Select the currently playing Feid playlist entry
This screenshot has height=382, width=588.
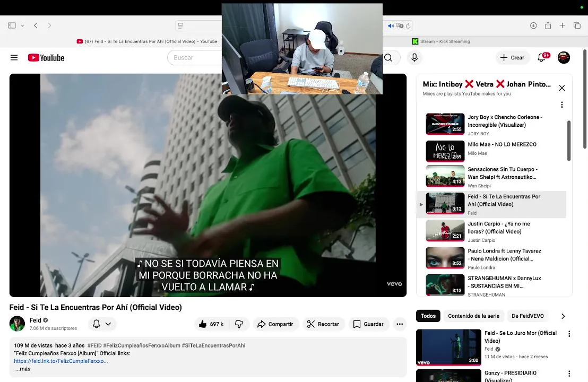coord(491,204)
